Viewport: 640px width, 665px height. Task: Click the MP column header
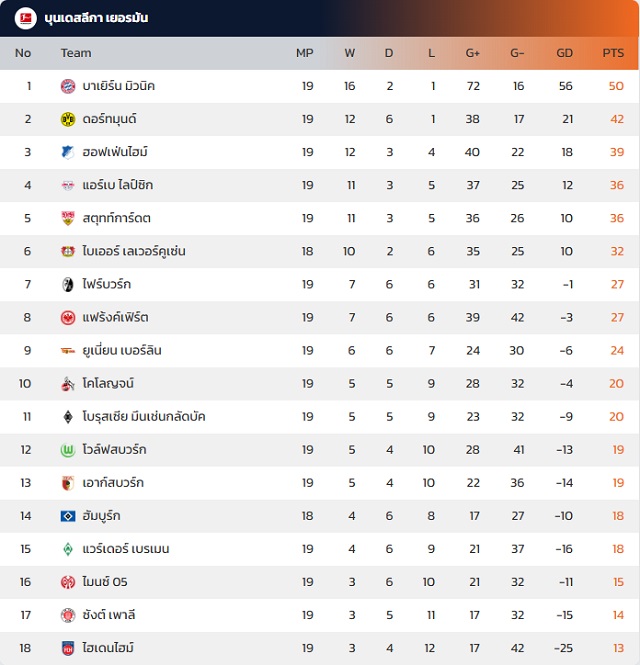(305, 53)
